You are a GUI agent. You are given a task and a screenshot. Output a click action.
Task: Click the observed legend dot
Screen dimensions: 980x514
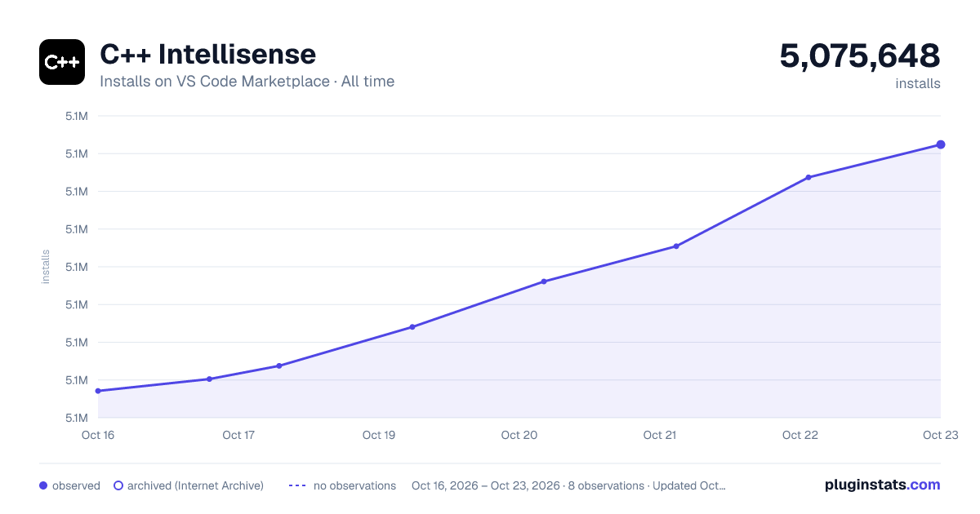pyautogui.click(x=43, y=485)
